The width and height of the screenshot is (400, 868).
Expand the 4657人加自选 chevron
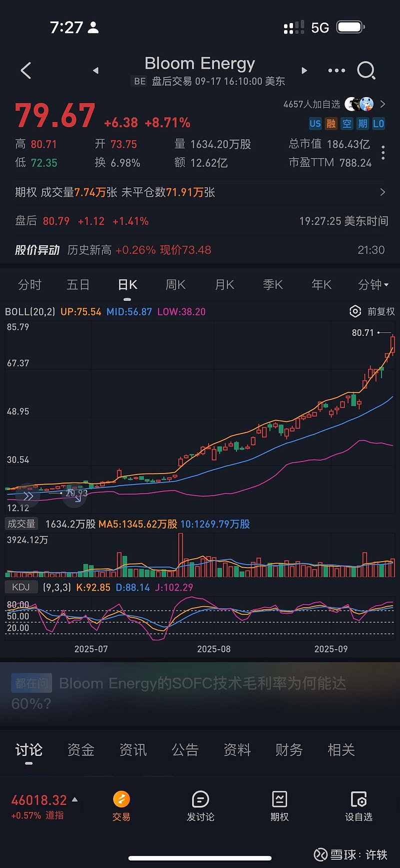click(382, 104)
